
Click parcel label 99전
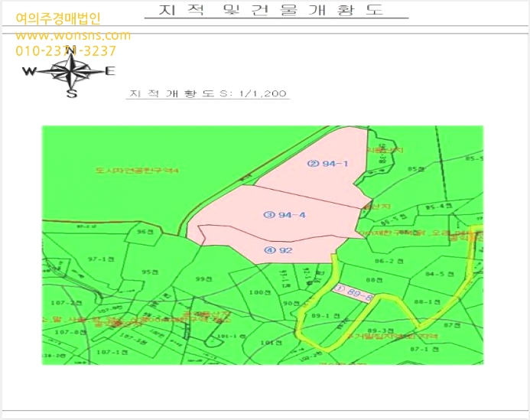tap(203, 279)
